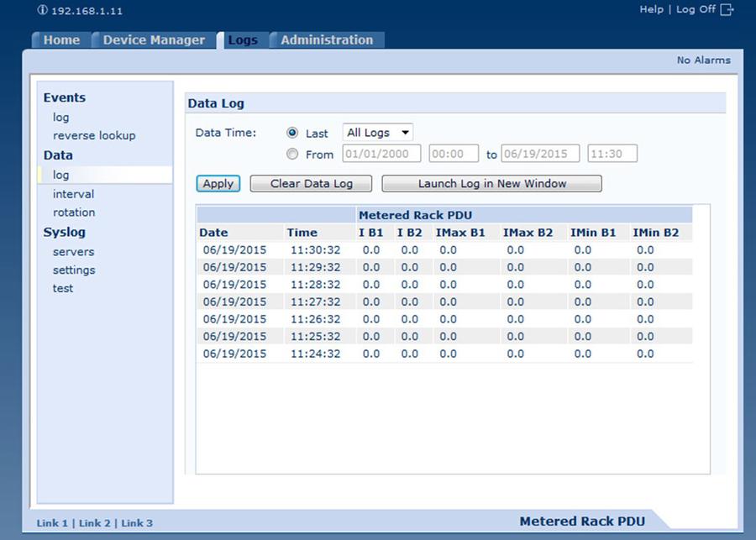
Task: Open Events log in sidebar
Action: pos(61,118)
